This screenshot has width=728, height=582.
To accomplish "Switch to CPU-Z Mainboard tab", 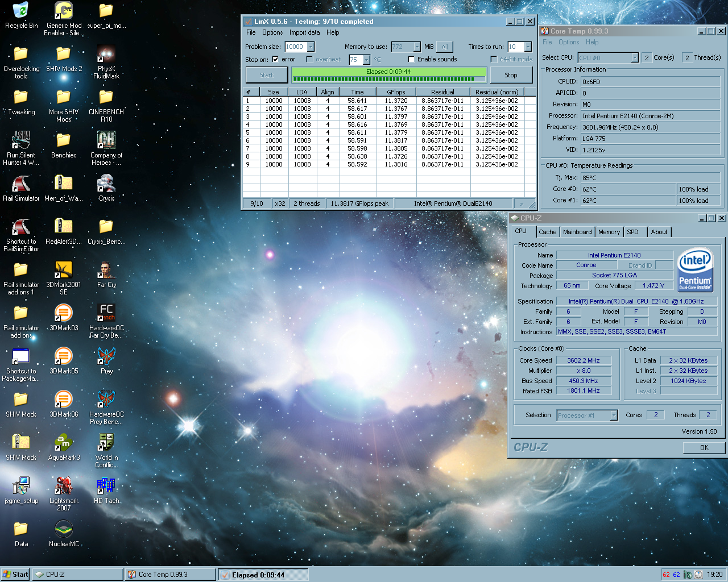I will click(577, 232).
